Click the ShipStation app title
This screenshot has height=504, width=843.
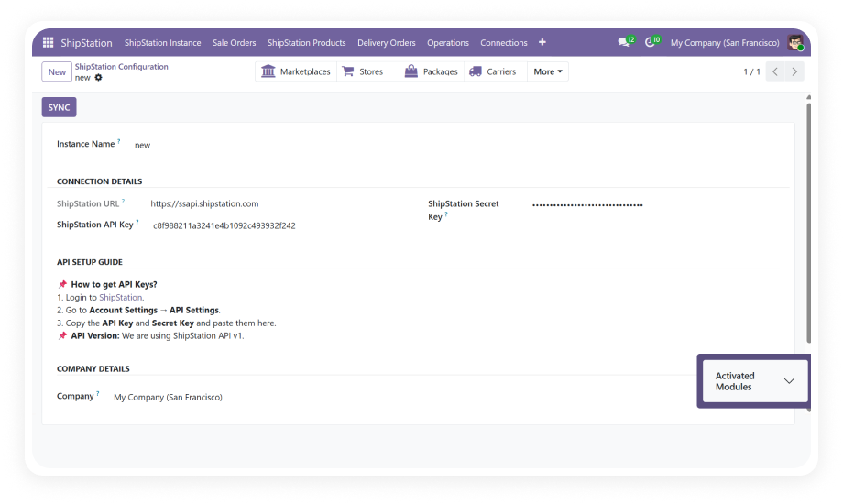86,42
